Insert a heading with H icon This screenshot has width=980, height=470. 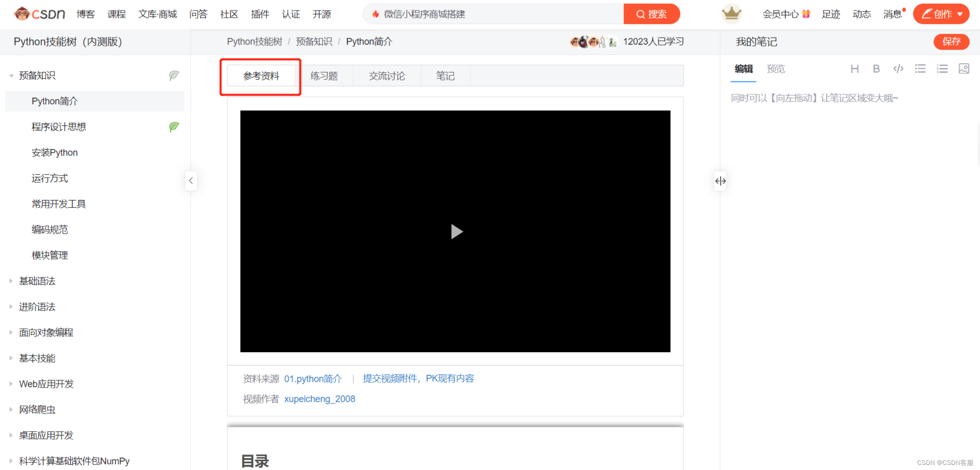coord(854,69)
